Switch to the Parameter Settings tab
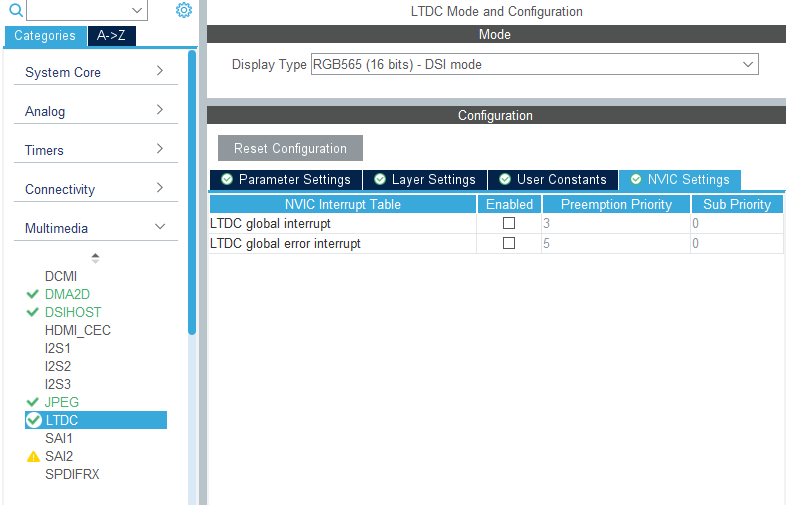 [285, 180]
